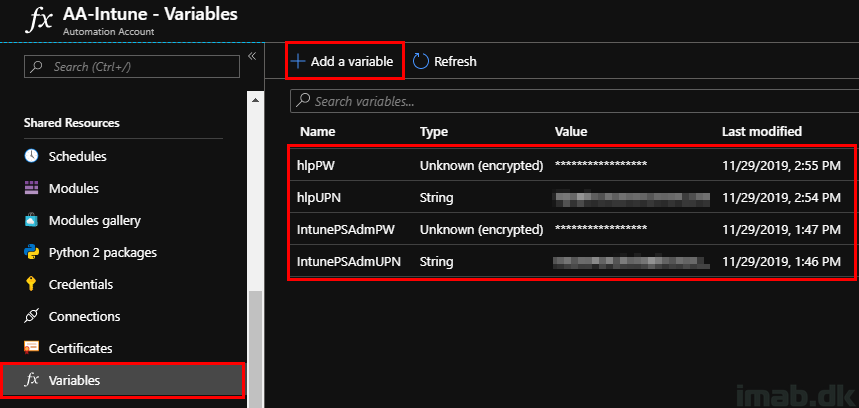The height and width of the screenshot is (408, 859).
Task: Collapse the sidebar with double chevron
Action: (x=252, y=56)
